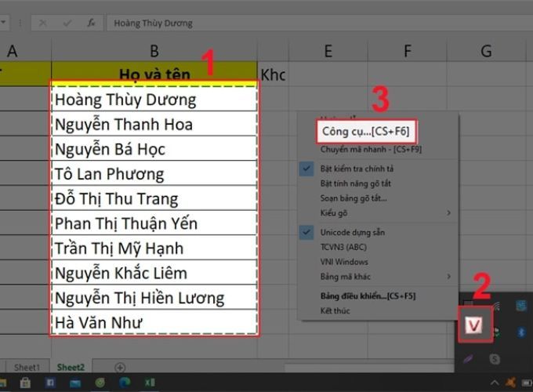Click the Unikey V icon in system tray
Screen dimensions: 533x392
(x=474, y=325)
